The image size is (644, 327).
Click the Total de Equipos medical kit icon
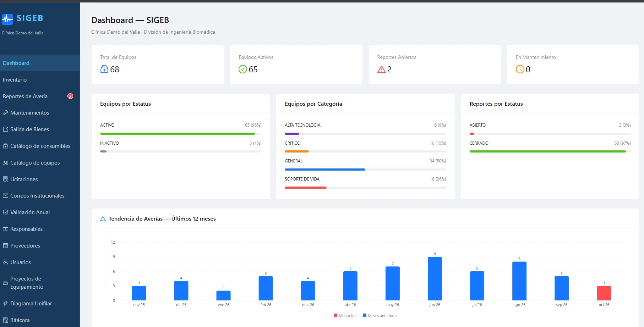104,69
